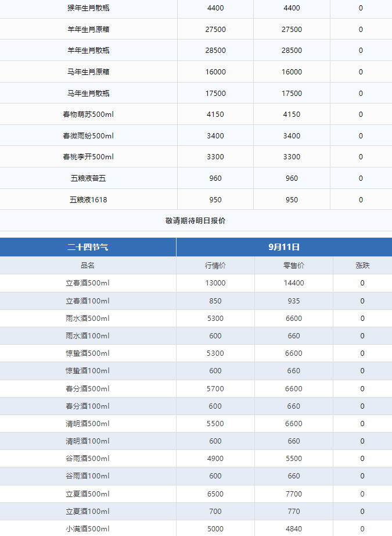Screen dimensions: 392x536
Task: Click the 马年生肖原箱 product cell
Action: coord(88,72)
